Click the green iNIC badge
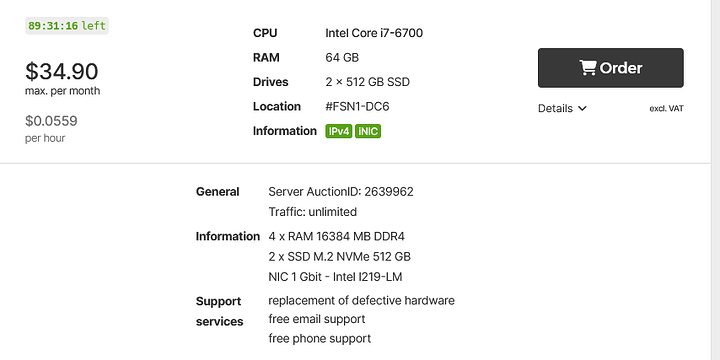This screenshot has width=720, height=360. pyautogui.click(x=368, y=131)
